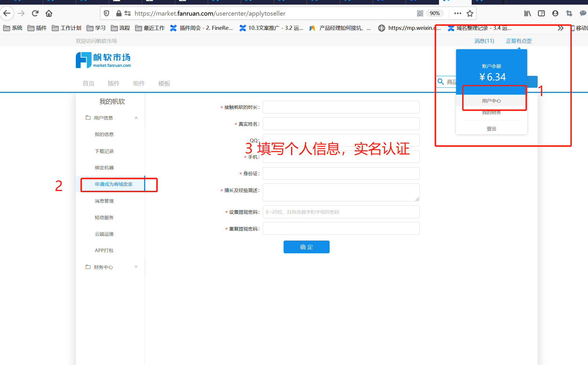Open the 消息(11) messages link

[x=484, y=41]
